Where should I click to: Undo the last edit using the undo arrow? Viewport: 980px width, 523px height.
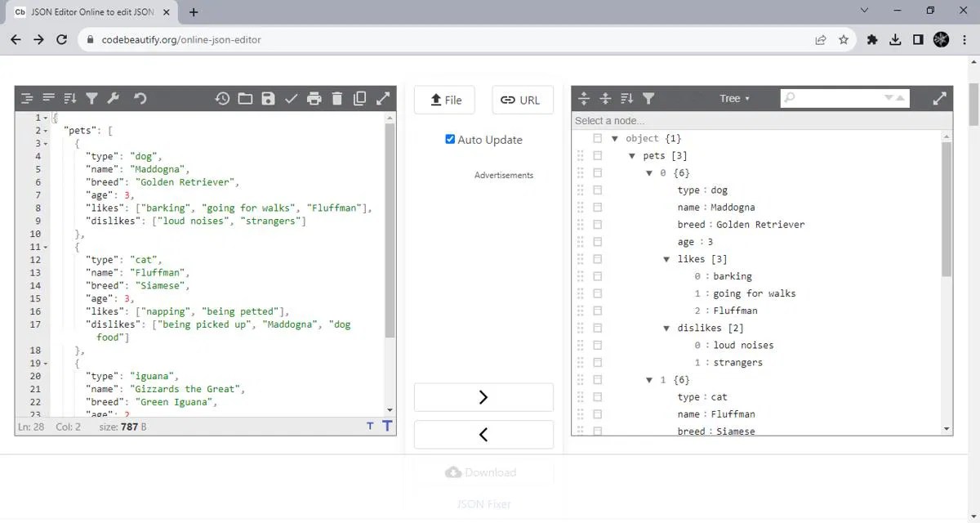[141, 98]
